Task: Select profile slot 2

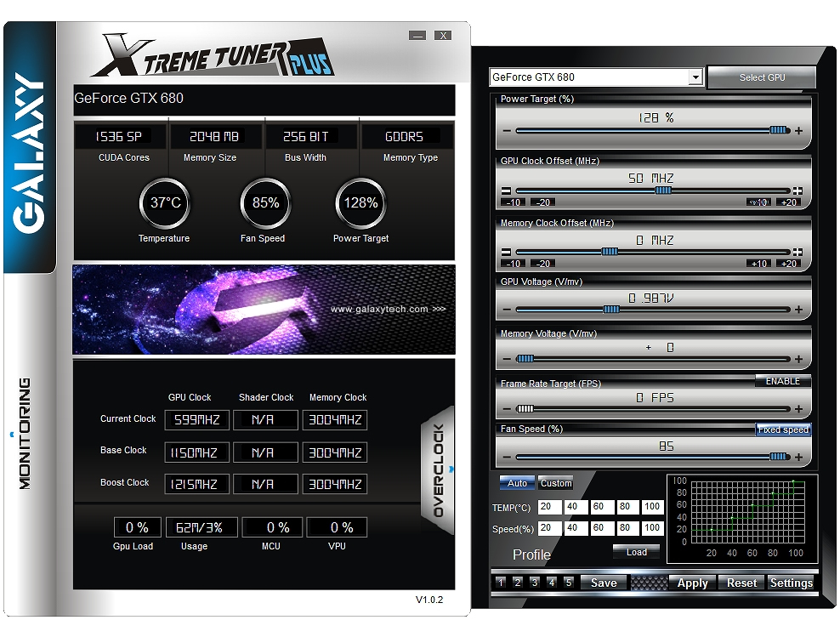Action: pos(518,583)
